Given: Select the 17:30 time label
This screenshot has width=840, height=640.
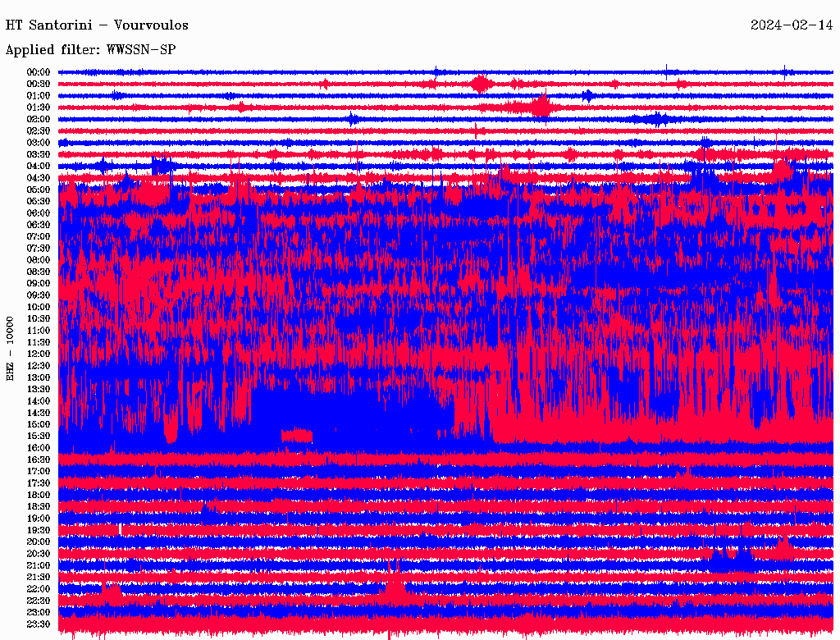Looking at the screenshot, I should coord(39,483).
